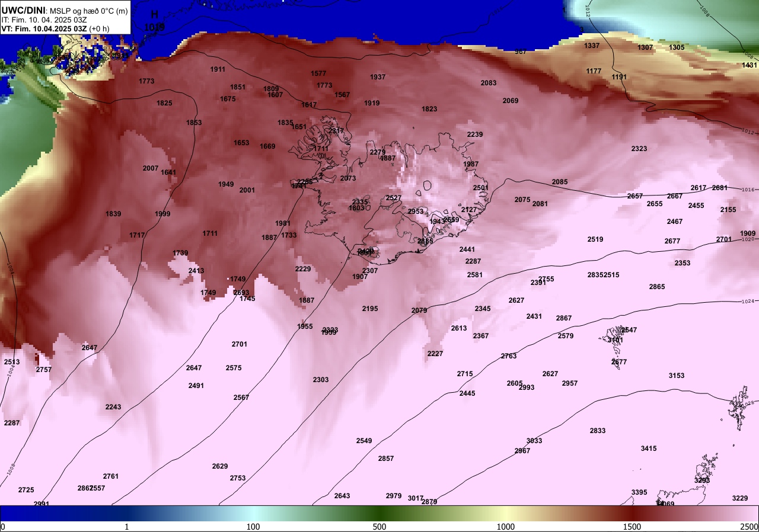Click the height value 1431

point(750,65)
